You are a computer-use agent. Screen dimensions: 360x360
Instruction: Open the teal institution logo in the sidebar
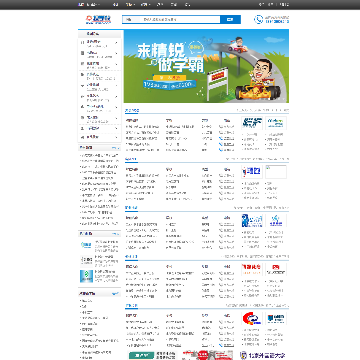click(x=86, y=245)
